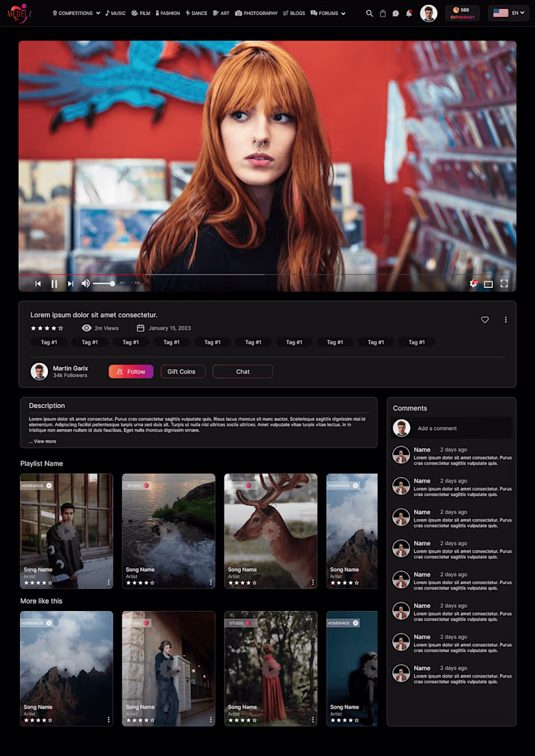The width and height of the screenshot is (535, 756).
Task: Open the Film section
Action: pos(141,14)
